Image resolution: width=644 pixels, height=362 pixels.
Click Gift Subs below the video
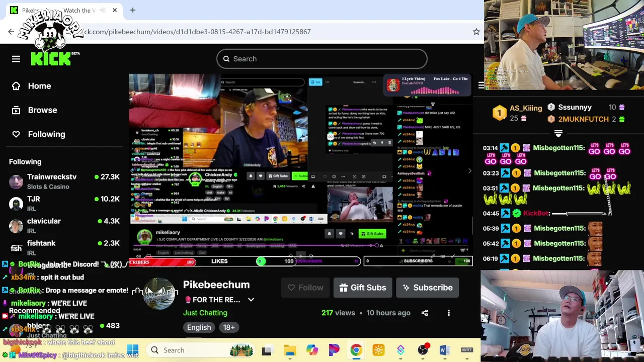(x=362, y=288)
